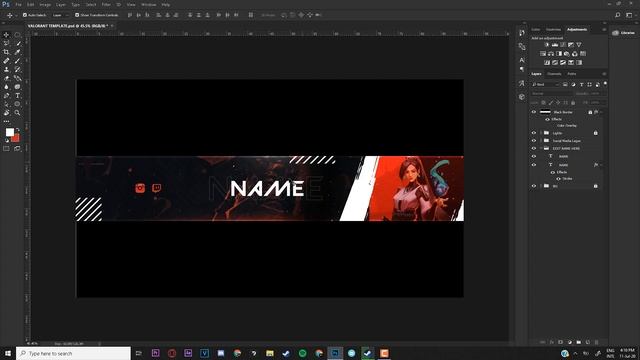Select the Path Selection tool

click(7, 104)
